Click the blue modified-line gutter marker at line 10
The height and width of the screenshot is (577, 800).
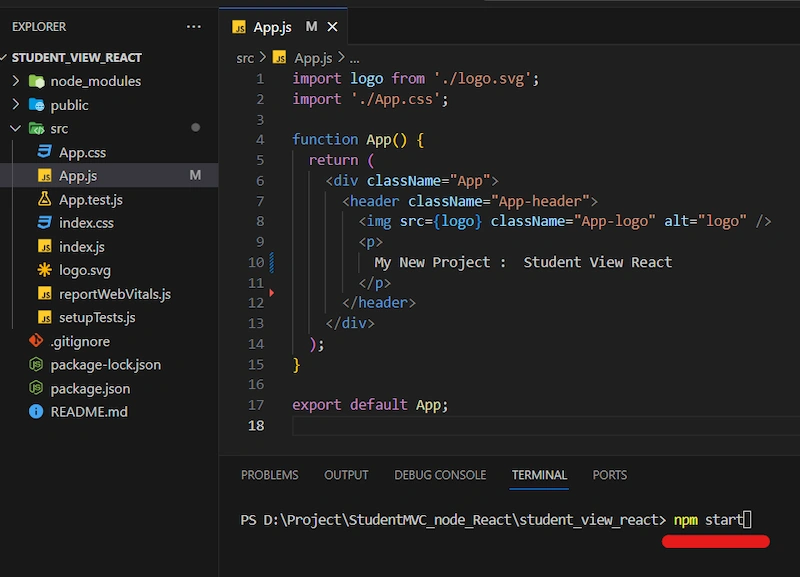pyautogui.click(x=271, y=262)
